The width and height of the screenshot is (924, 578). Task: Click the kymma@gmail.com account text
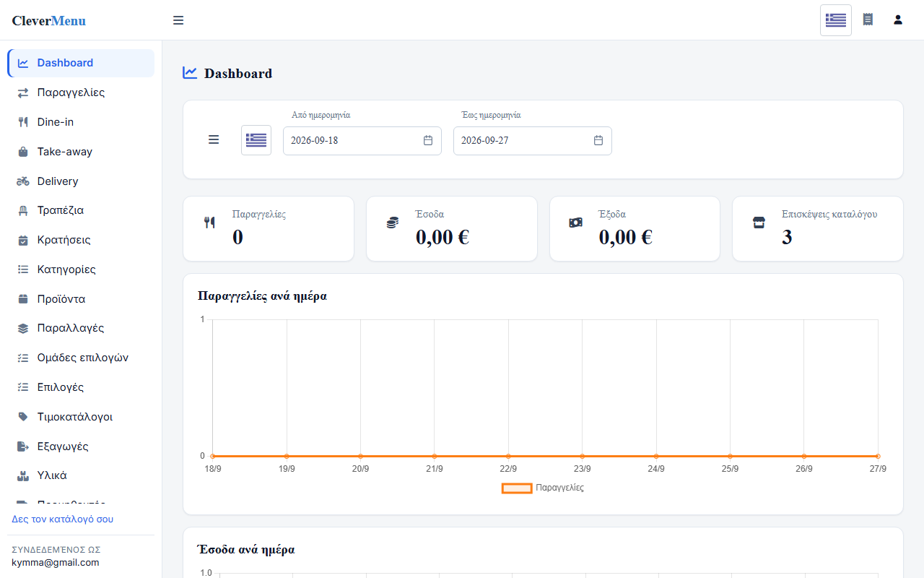point(56,562)
